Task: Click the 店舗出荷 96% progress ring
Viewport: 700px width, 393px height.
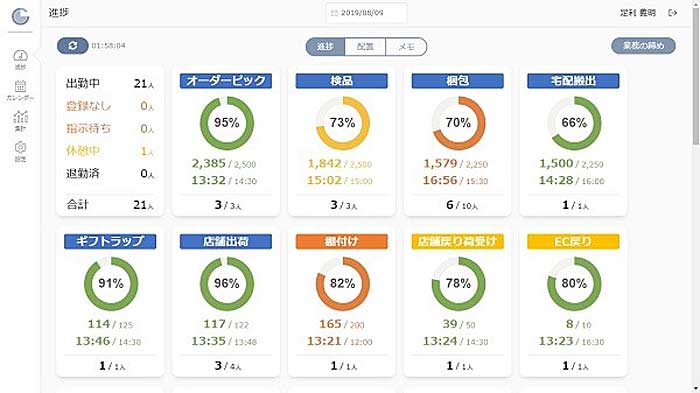Action: pos(227,284)
